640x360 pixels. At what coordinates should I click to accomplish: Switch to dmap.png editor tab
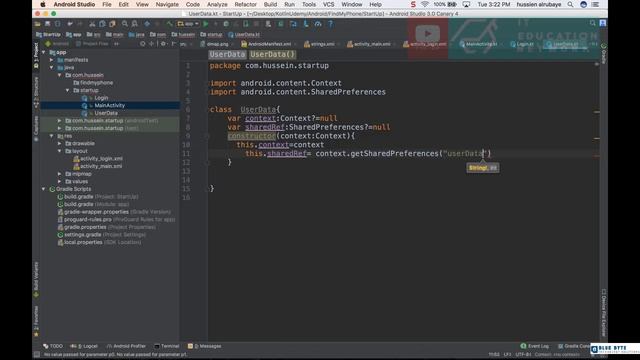pyautogui.click(x=215, y=44)
